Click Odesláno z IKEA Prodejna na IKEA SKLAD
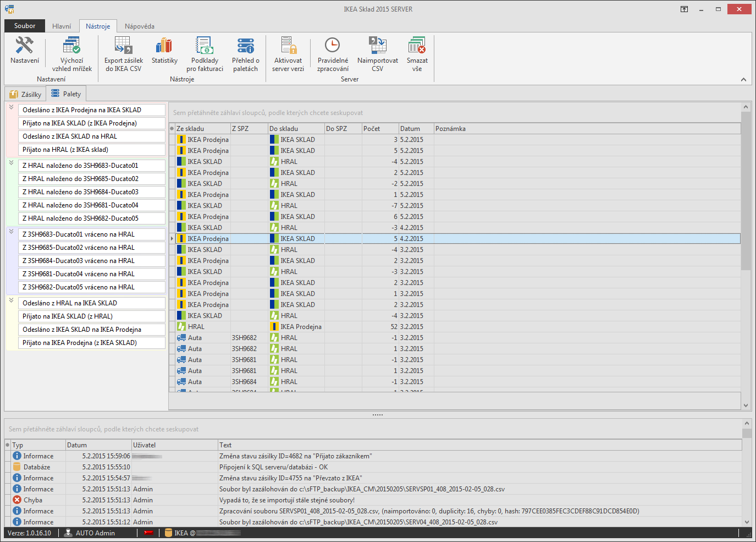Viewport: 756px width, 542px height. [92, 110]
